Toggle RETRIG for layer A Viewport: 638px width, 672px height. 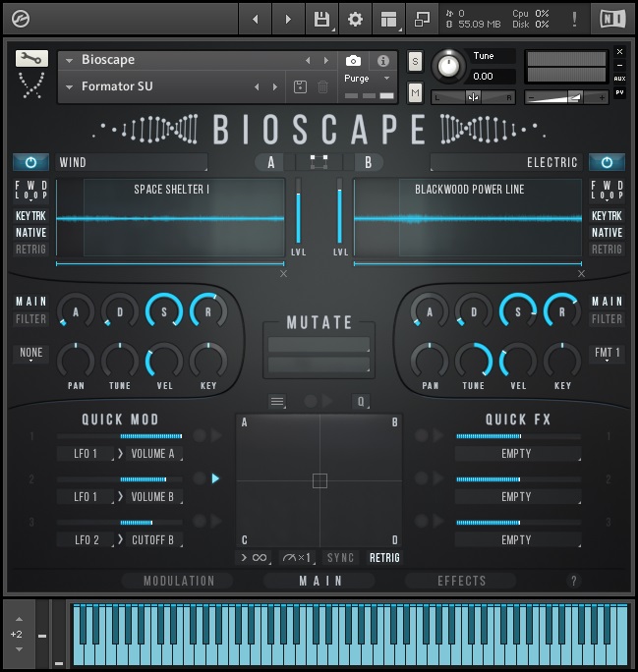click(x=30, y=249)
